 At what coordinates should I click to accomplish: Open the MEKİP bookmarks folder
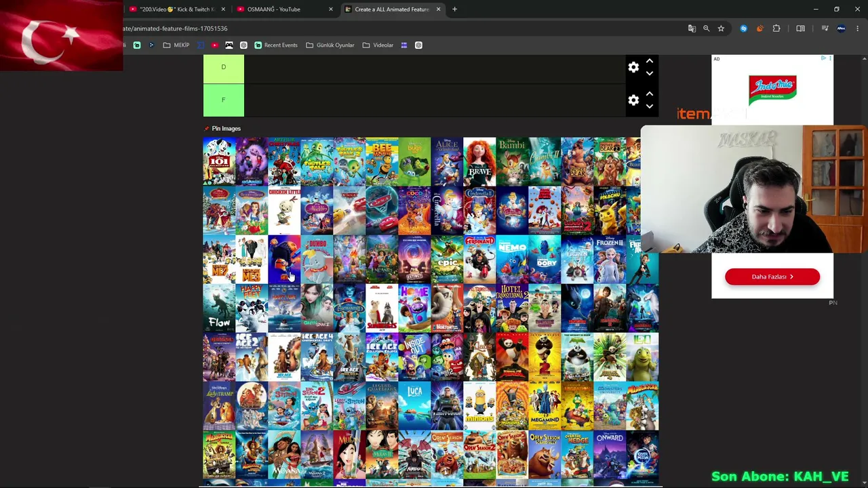pyautogui.click(x=176, y=45)
